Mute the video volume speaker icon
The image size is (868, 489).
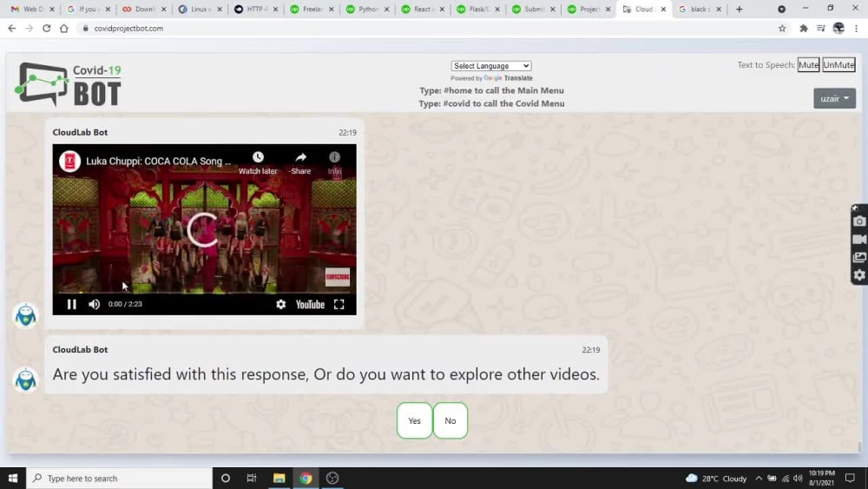click(x=94, y=304)
